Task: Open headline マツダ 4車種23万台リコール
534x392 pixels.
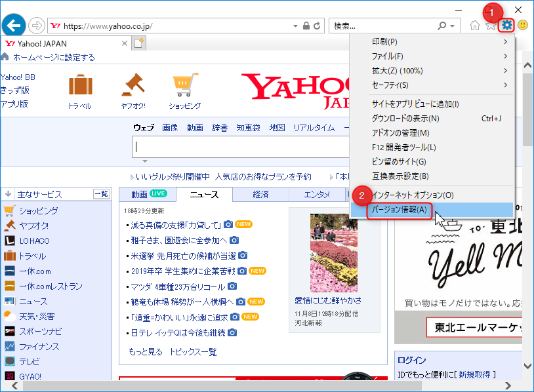Action: (x=178, y=286)
